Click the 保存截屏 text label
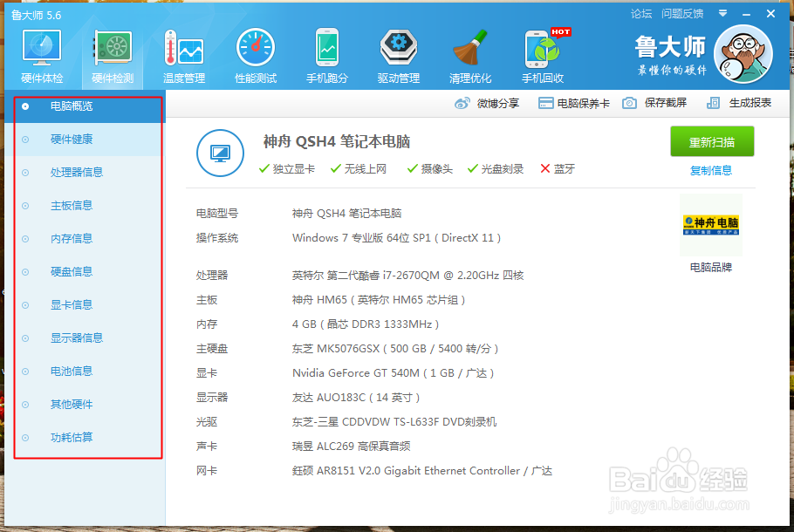794x532 pixels. click(666, 103)
